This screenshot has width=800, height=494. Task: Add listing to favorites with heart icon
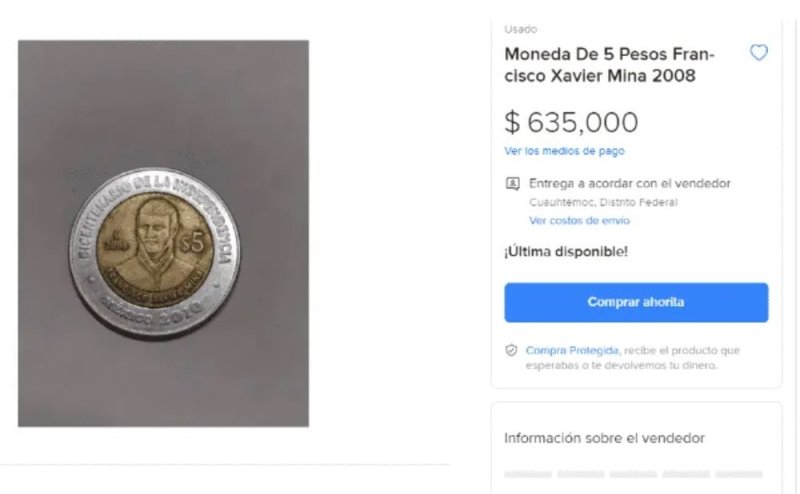pos(758,53)
